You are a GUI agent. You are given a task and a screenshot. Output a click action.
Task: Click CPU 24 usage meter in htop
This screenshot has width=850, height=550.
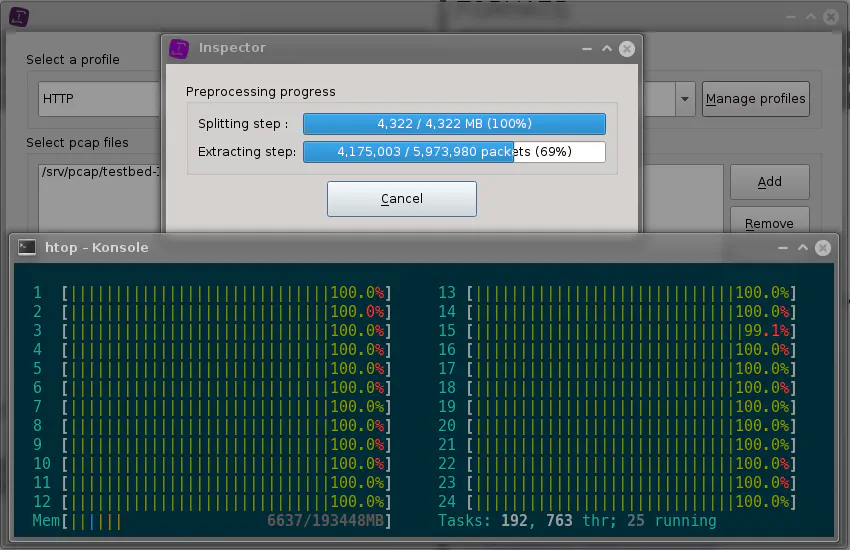[x=618, y=501]
